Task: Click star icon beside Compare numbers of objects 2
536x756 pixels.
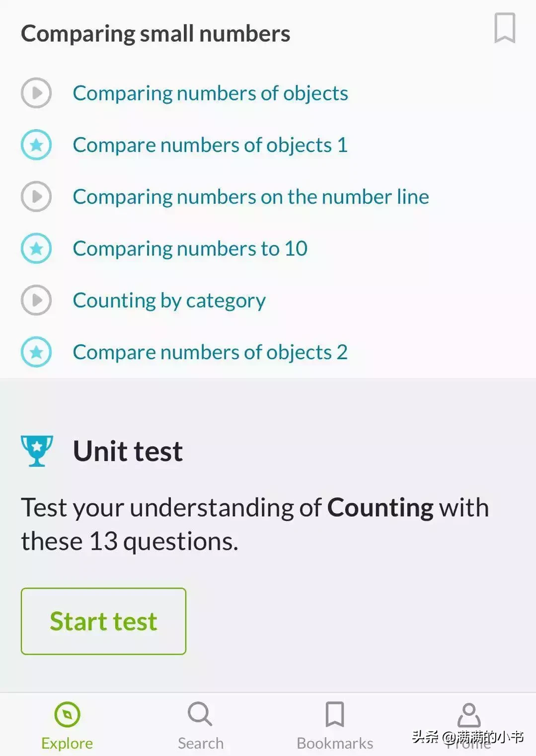Action: click(36, 352)
